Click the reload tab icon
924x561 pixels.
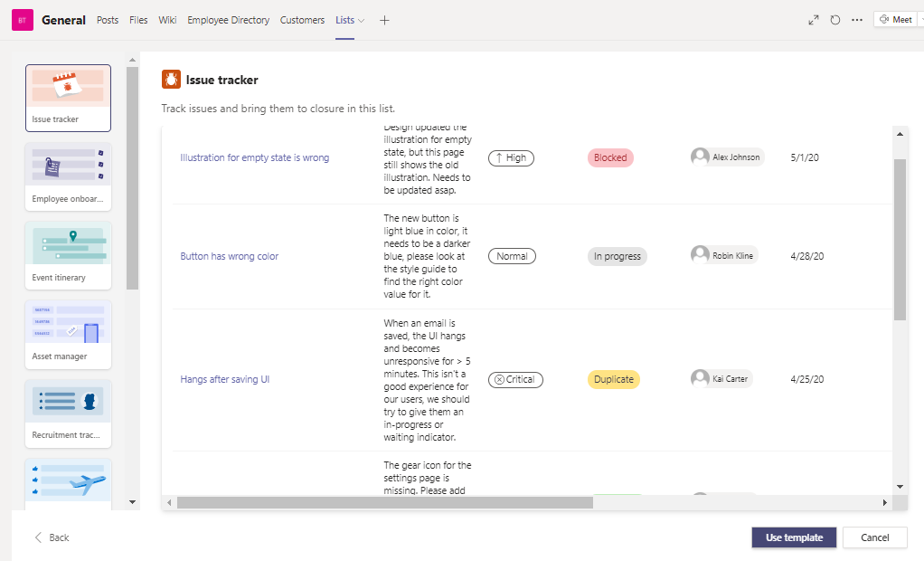pos(835,20)
